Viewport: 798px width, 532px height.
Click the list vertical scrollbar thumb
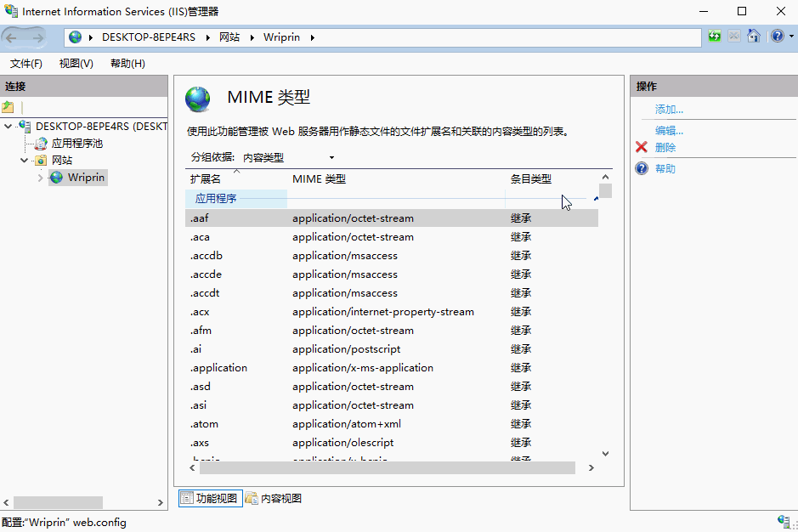click(605, 191)
